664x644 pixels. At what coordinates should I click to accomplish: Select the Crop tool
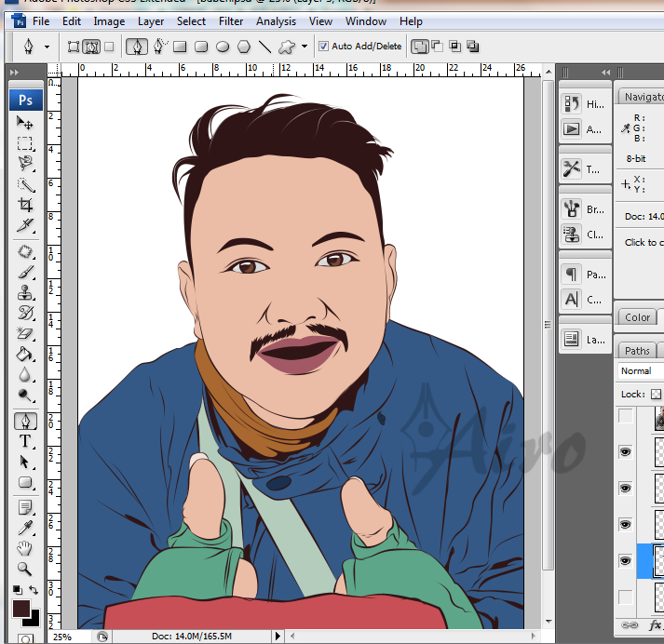coord(25,205)
